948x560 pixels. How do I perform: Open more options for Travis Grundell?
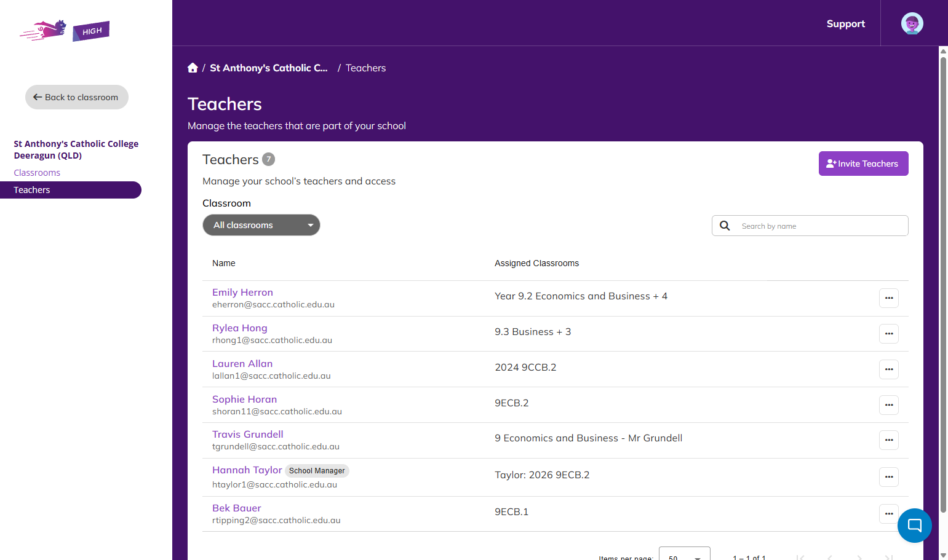coord(889,440)
